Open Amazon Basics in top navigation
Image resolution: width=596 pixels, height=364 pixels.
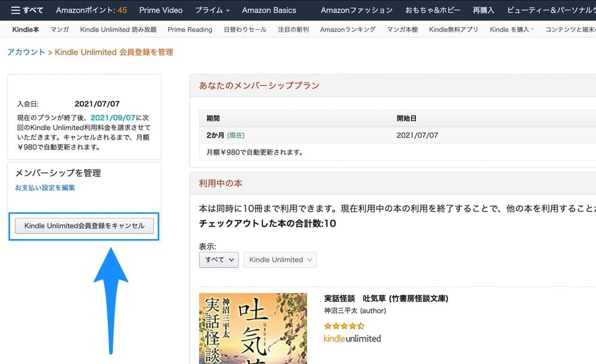coord(269,10)
